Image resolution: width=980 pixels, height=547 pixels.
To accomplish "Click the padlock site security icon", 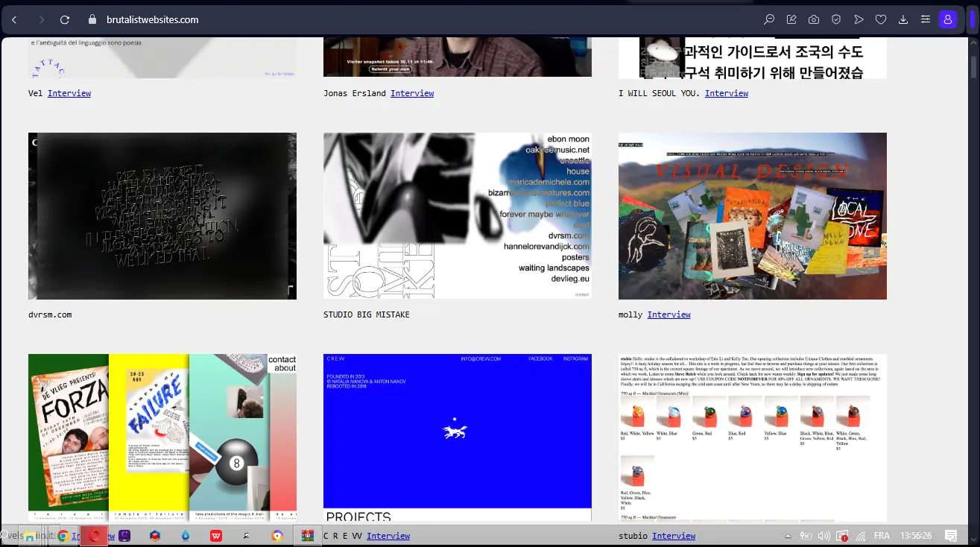I will (92, 19).
